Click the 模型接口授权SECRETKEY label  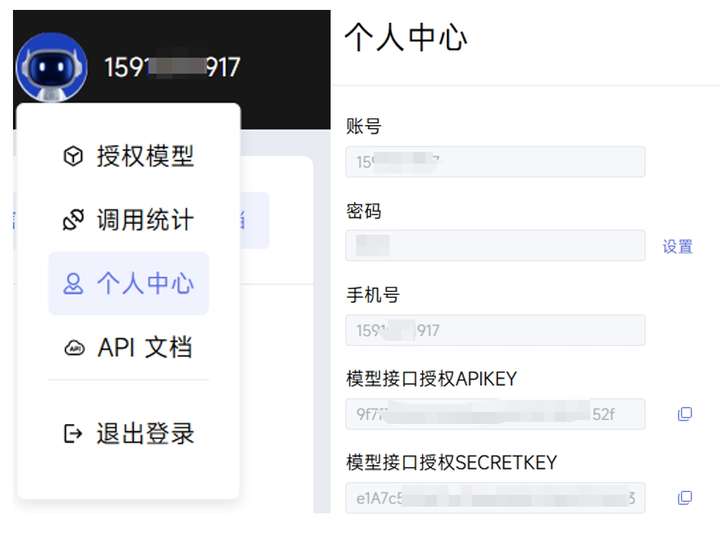451,462
